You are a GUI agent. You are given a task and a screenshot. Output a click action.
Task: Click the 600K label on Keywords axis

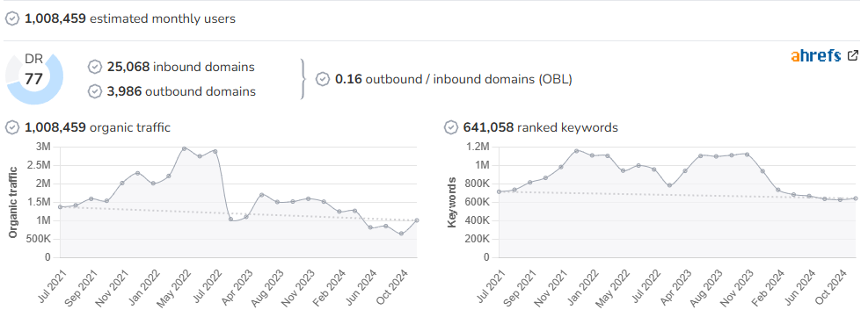(x=477, y=202)
